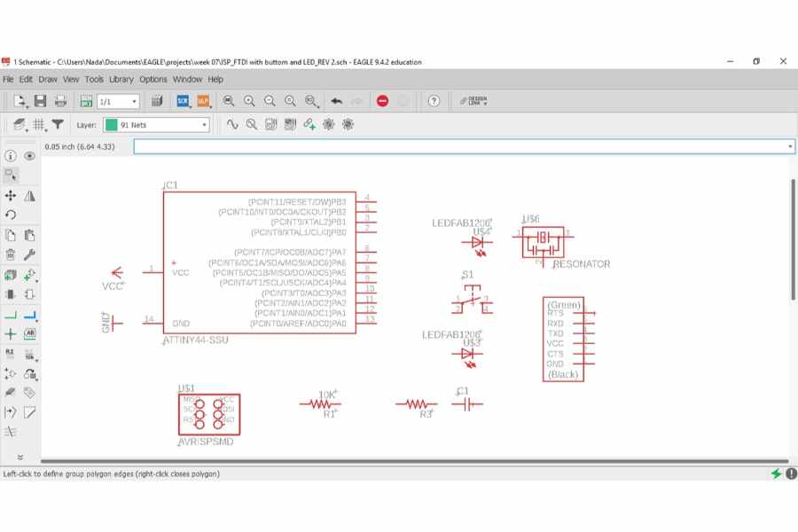Screen dimensions: 798x532
Task: Click the simulation sine wave icon
Action: 232,124
